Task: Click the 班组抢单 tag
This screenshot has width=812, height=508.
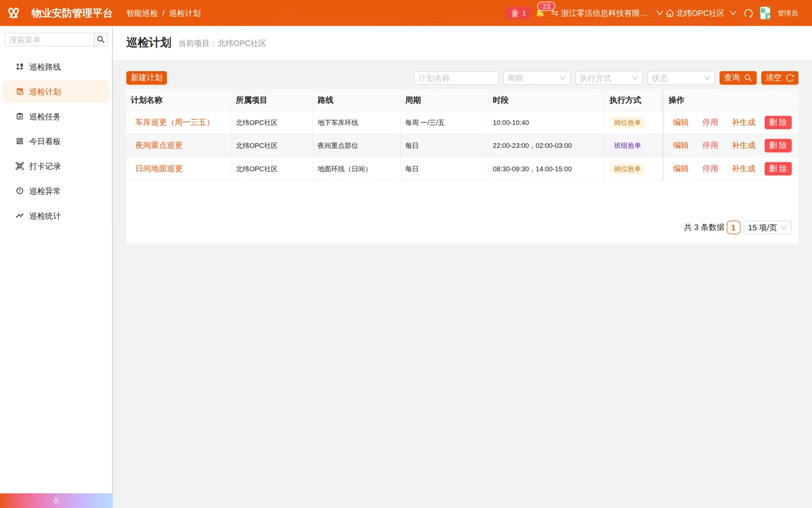Action: [627, 146]
